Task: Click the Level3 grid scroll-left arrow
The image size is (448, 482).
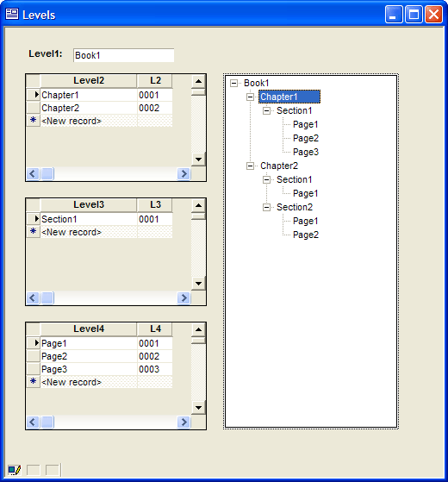Action: coord(33,297)
